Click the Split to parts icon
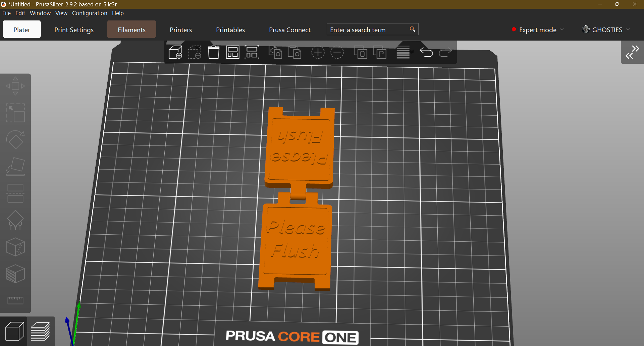The width and height of the screenshot is (644, 346). 380,52
